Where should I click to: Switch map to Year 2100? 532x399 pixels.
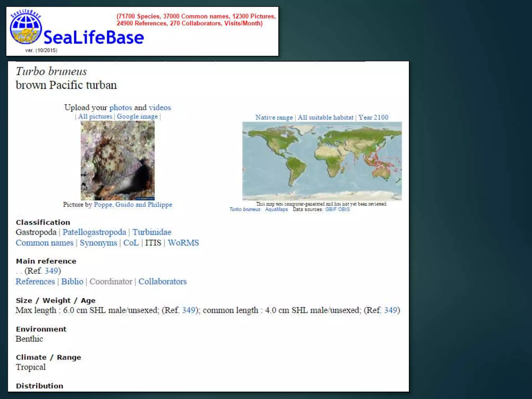point(373,117)
